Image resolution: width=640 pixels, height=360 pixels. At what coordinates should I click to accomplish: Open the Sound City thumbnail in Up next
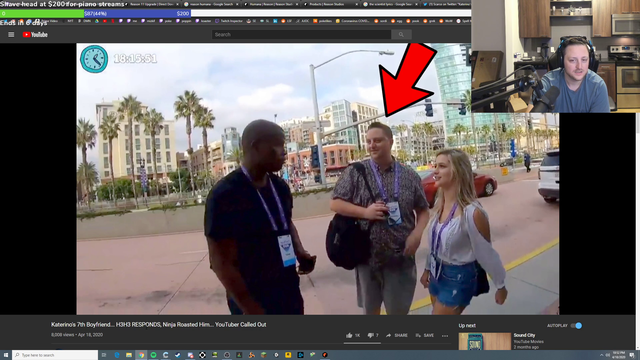[484, 342]
